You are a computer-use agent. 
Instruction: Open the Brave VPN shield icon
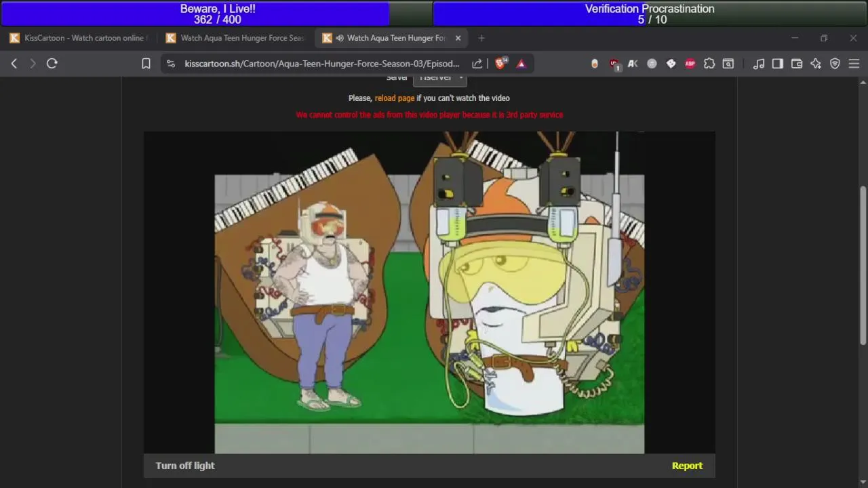click(835, 64)
